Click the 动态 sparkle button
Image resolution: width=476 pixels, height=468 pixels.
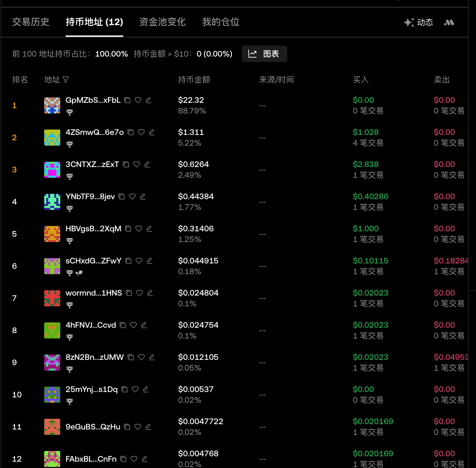(x=418, y=22)
